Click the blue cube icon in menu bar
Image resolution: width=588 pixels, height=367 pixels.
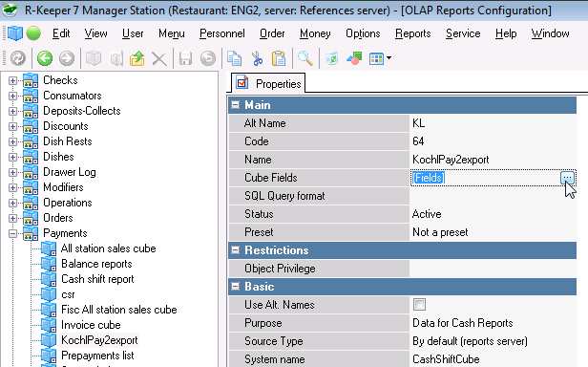point(15,33)
